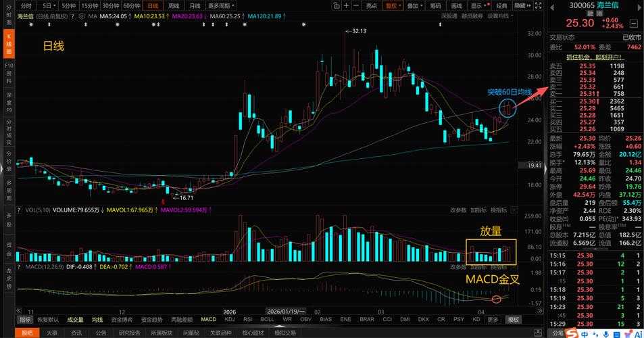The width and height of the screenshot is (644, 338).
Task: Go to next stock with right arrow
Action: point(639,7)
